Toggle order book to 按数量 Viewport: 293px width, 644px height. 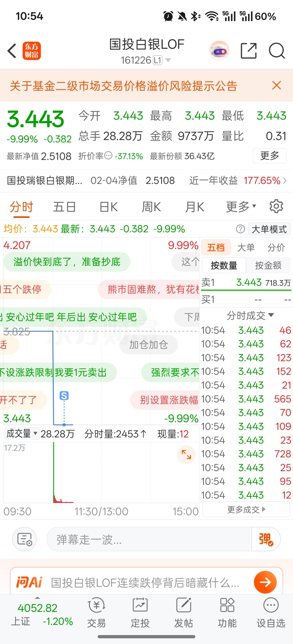[x=224, y=265]
